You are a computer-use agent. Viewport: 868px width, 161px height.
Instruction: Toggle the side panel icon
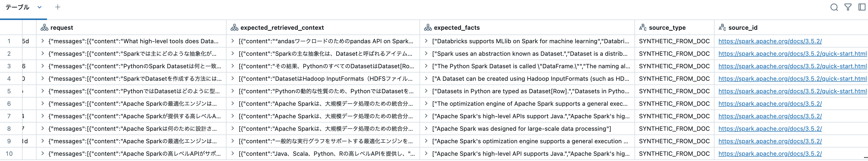[861, 7]
